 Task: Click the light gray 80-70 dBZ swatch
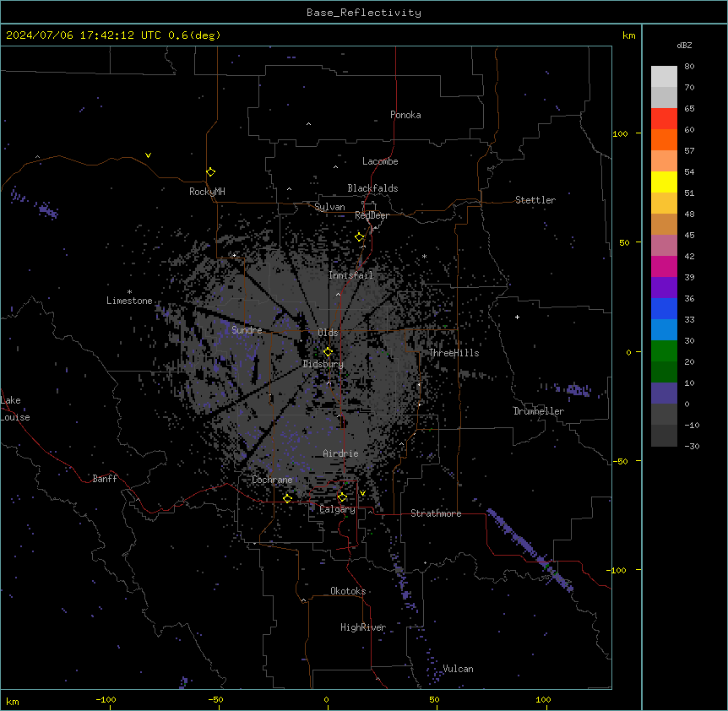[664, 77]
